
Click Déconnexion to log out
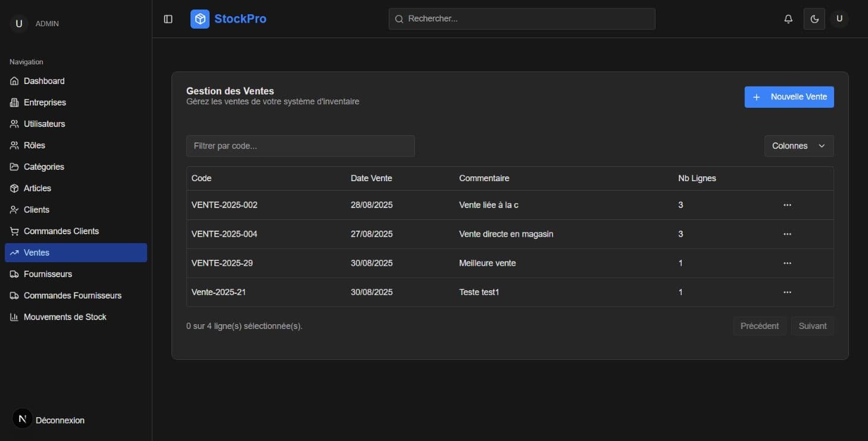(60, 420)
